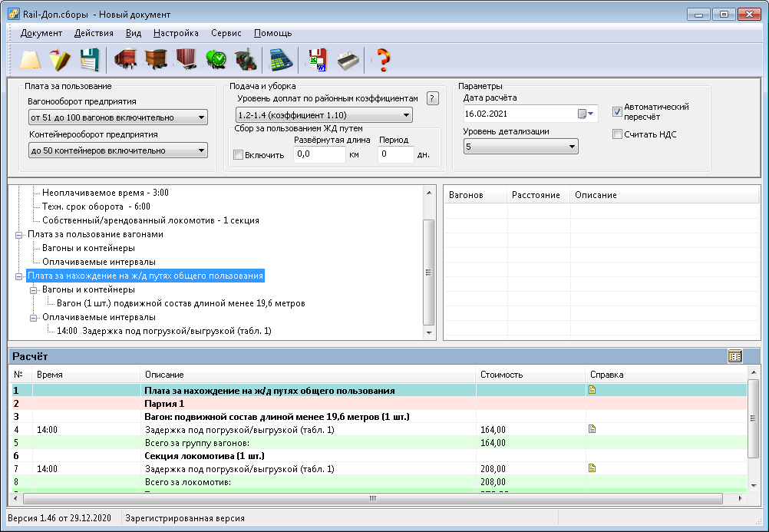Screen dimensions: 769x532
Task: Click the Период days input field
Action: (x=396, y=154)
